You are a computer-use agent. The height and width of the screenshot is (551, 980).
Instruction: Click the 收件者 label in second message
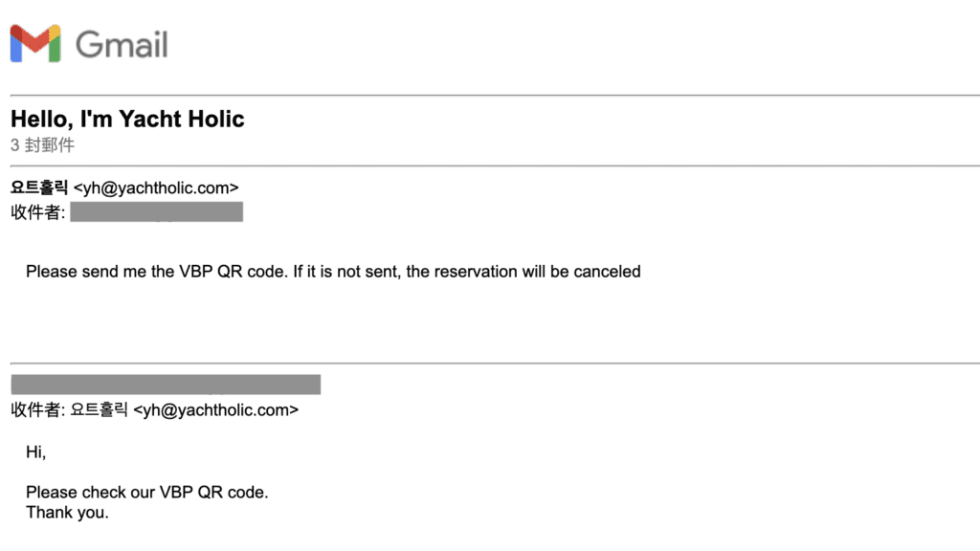37,409
